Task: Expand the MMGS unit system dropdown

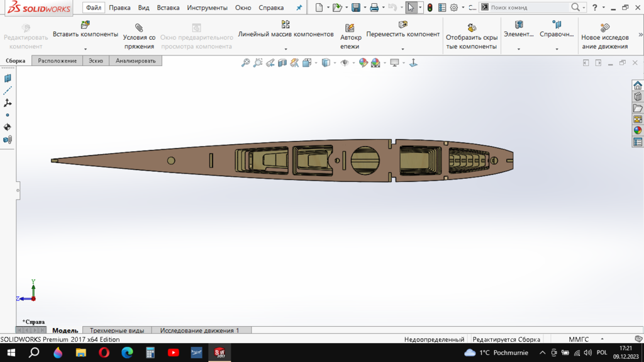Action: tap(602, 339)
